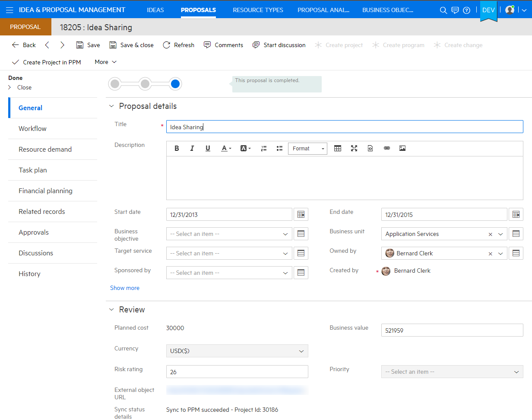Open the Currency dropdown
Image resolution: width=532 pixels, height=420 pixels.
[x=301, y=351]
